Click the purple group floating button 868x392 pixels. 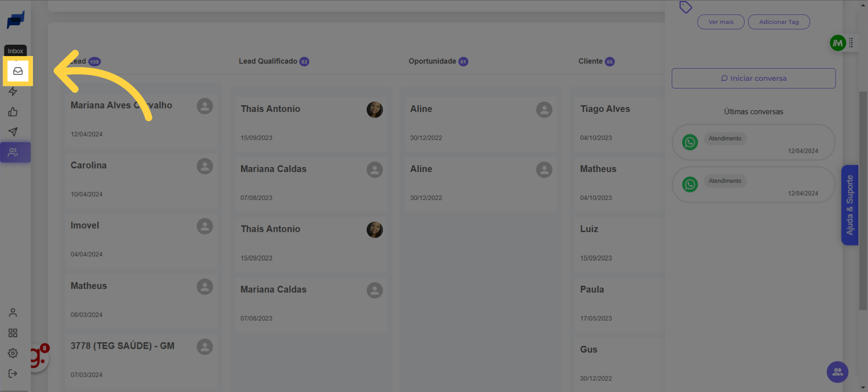tap(837, 372)
